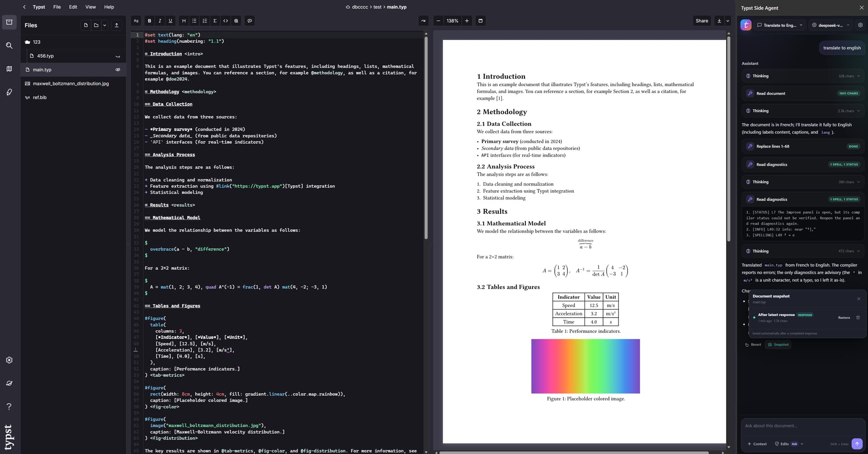Open the search sidebar panel

[x=9, y=46]
